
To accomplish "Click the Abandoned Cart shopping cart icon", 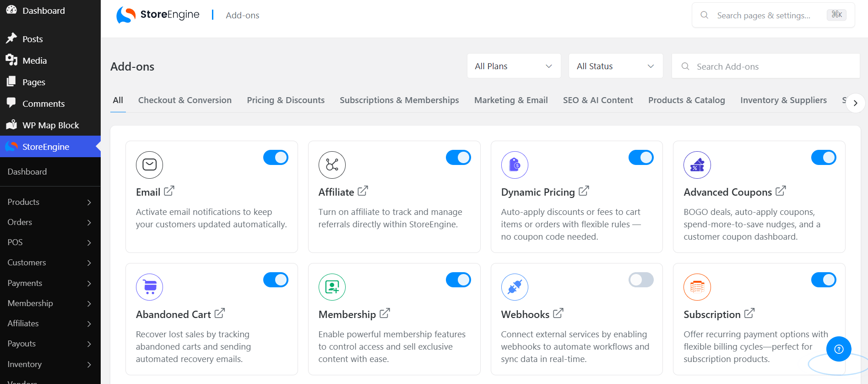I will 149,287.
